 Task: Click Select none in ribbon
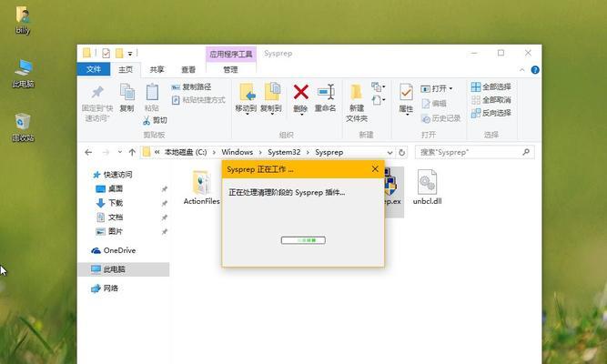(x=491, y=100)
